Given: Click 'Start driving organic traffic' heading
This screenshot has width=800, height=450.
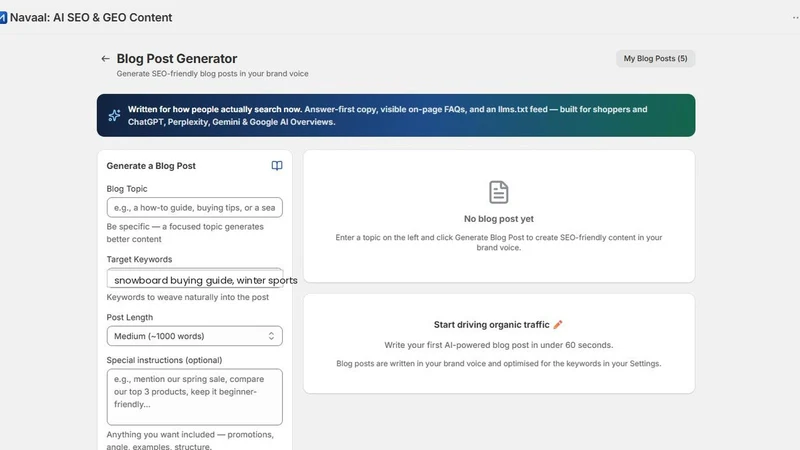Looking at the screenshot, I should [491, 324].
